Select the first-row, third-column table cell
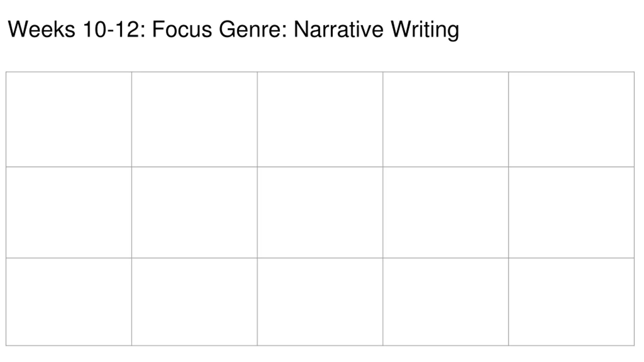 click(x=320, y=119)
